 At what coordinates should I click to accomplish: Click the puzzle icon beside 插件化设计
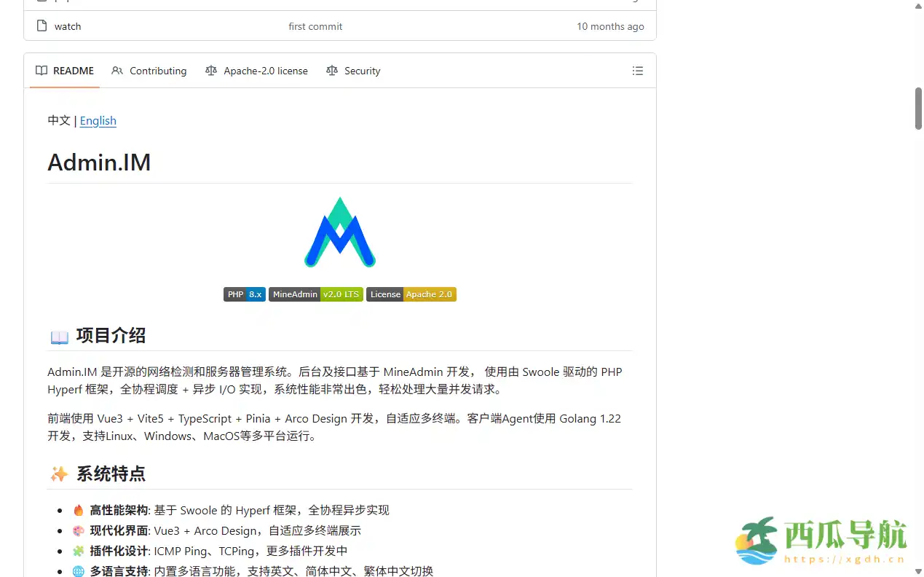coord(78,551)
